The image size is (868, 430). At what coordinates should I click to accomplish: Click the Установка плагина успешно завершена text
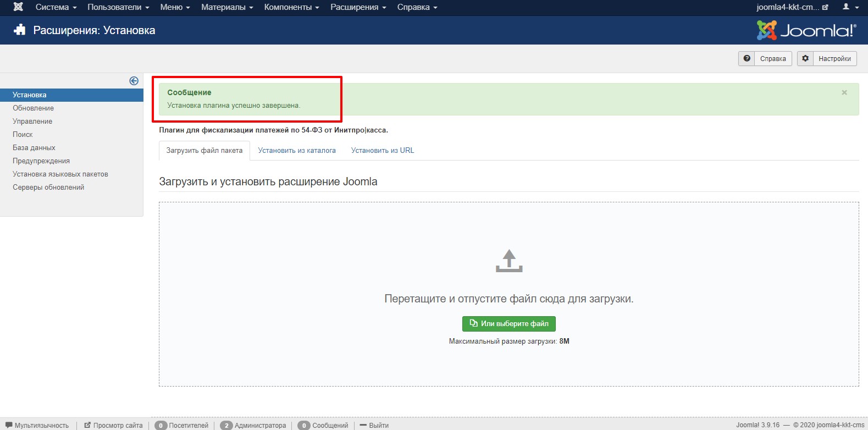click(234, 106)
